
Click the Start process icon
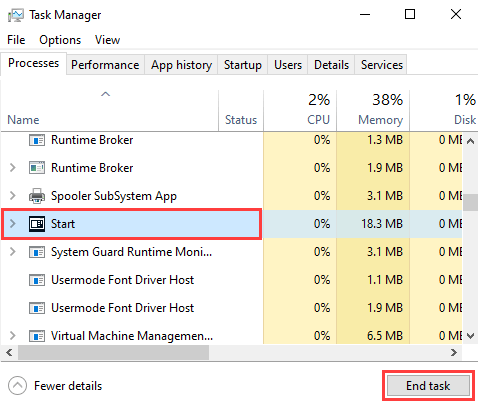(37, 224)
